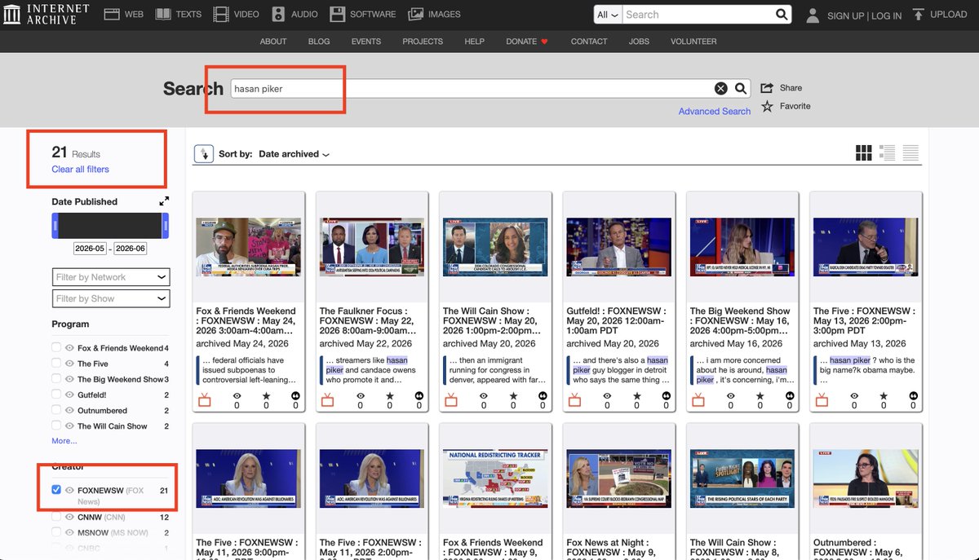Image resolution: width=979 pixels, height=560 pixels.
Task: Open the Audio speaker icon
Action: (x=278, y=14)
